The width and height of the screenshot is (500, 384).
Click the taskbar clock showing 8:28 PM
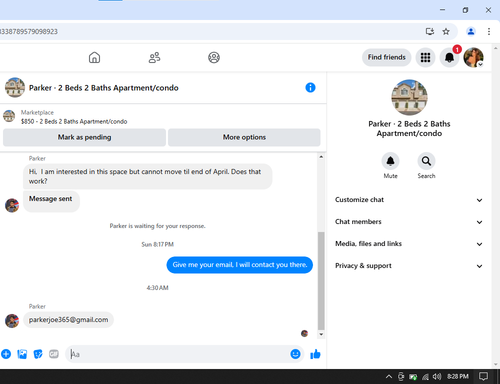(458, 377)
